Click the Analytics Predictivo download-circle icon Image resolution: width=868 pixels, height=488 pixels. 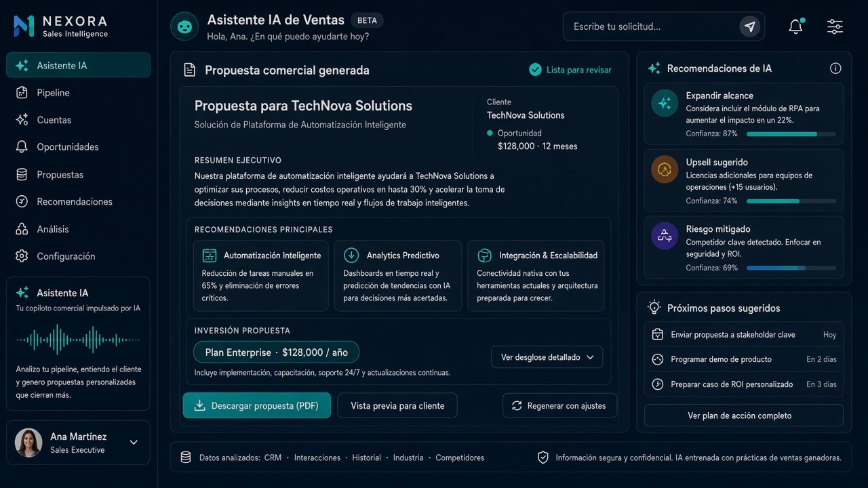[x=351, y=256]
